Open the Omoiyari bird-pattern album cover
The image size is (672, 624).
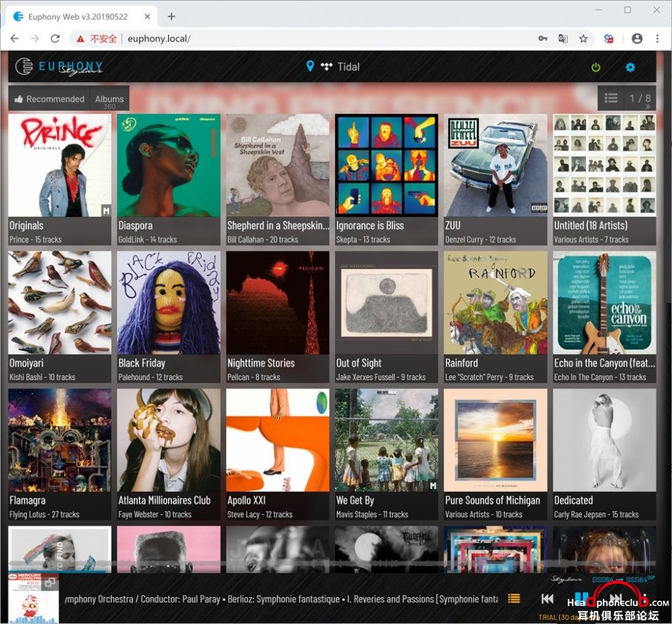point(60,303)
